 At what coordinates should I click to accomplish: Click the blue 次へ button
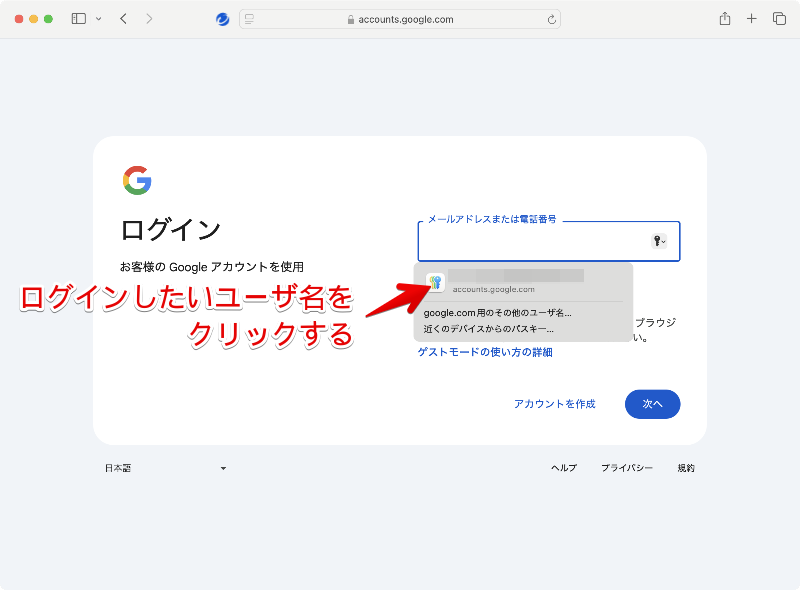pos(653,404)
